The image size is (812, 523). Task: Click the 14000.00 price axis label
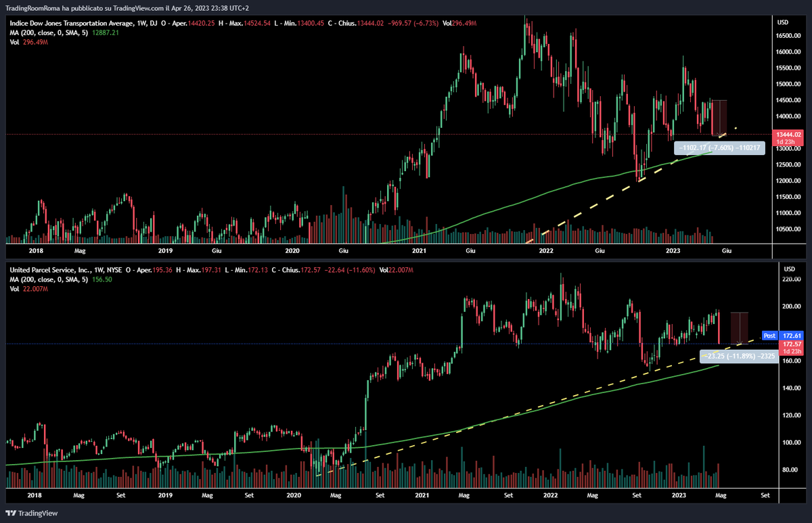pos(789,116)
